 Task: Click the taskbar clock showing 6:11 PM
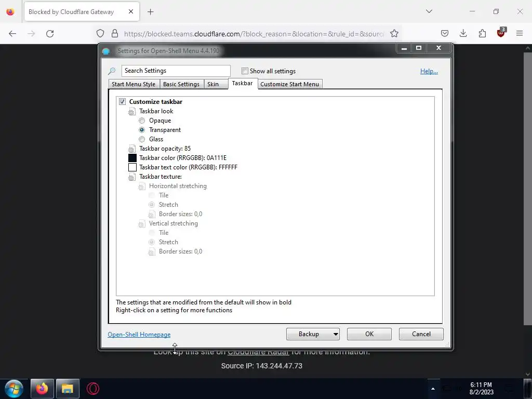pos(481,389)
